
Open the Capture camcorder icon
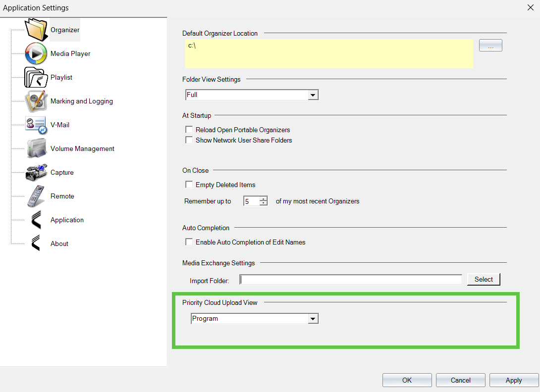[36, 172]
